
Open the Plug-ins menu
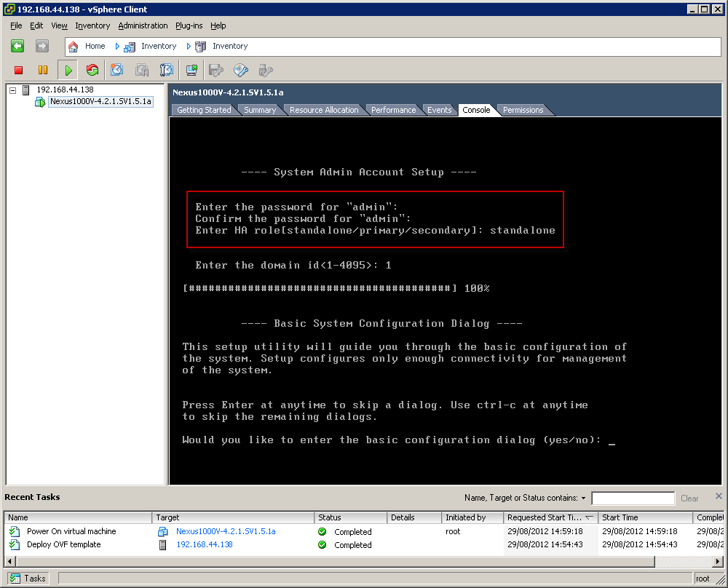189,25
